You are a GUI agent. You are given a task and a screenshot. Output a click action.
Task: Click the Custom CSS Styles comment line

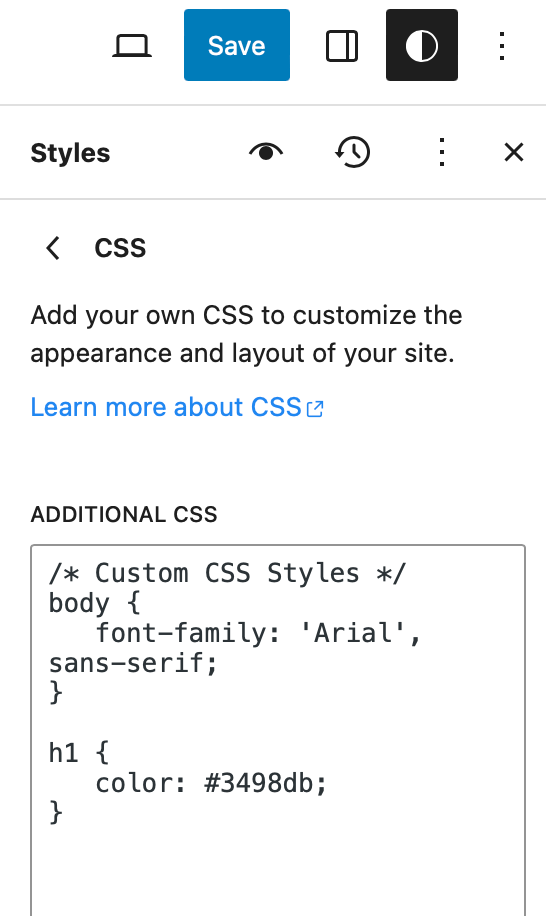[x=228, y=572]
